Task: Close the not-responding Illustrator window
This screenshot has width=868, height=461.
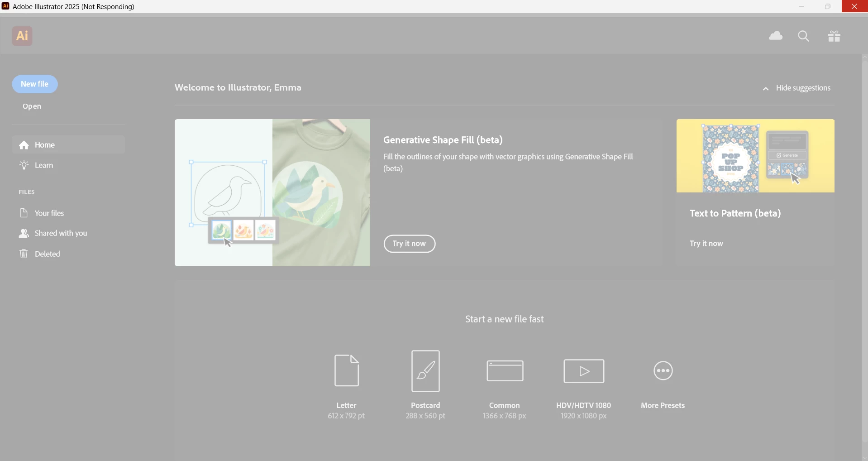Action: pos(854,6)
